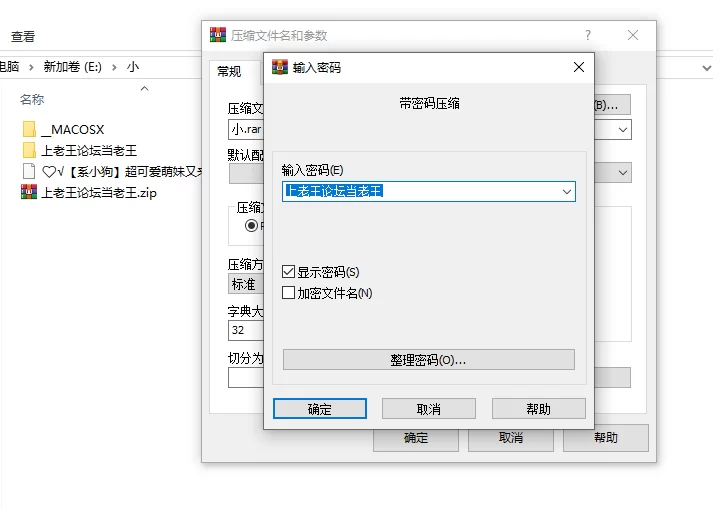Click 确定 in archive parameters window

tap(416, 438)
